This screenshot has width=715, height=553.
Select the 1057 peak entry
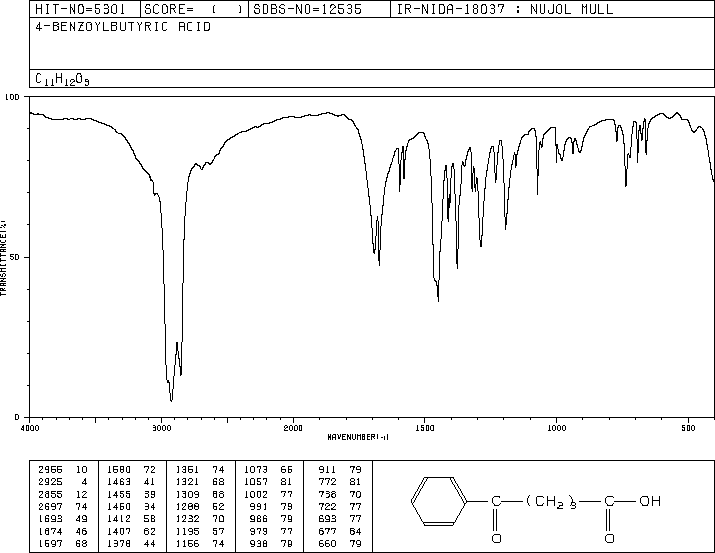[255, 481]
